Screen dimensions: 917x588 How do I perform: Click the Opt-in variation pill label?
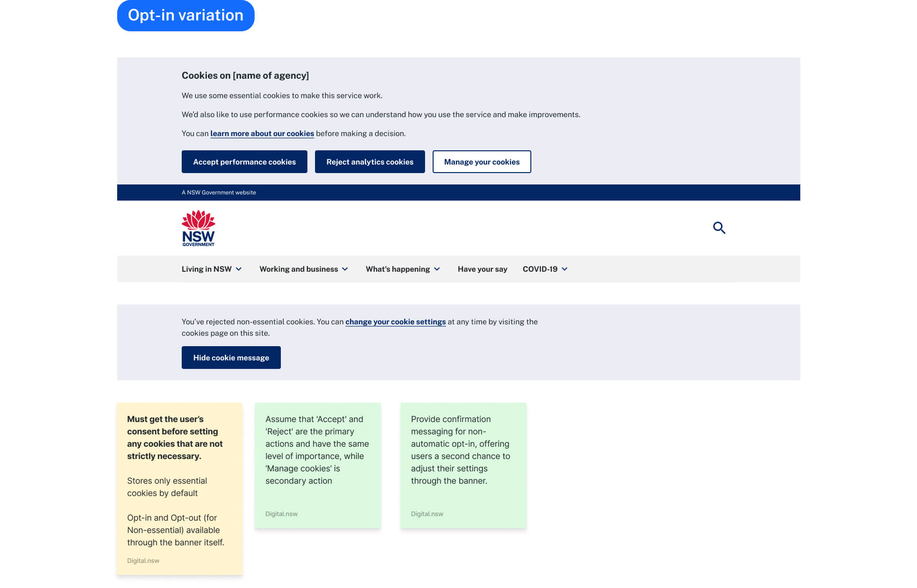[185, 15]
